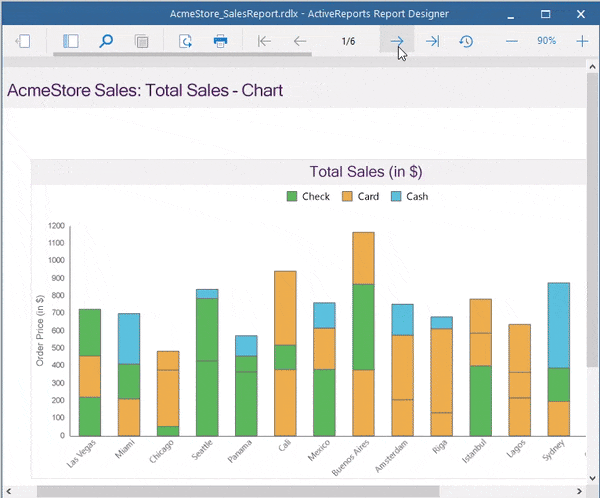Click the green Check legend swatch
The width and height of the screenshot is (600, 498).
point(292,196)
